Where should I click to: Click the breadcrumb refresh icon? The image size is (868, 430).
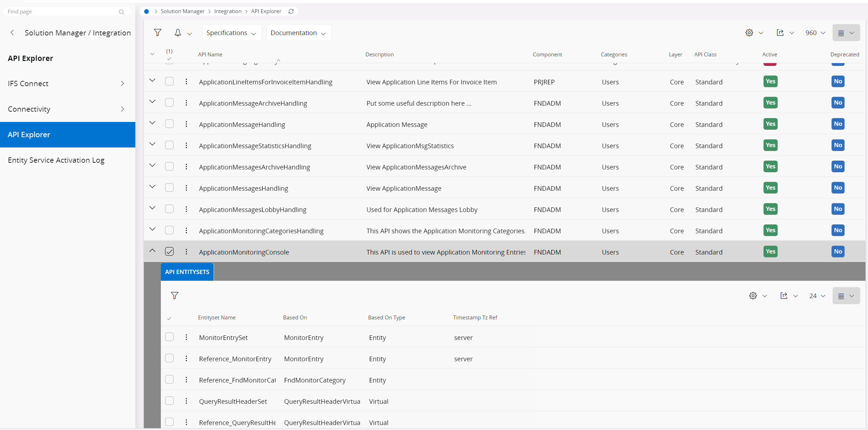[x=291, y=11]
